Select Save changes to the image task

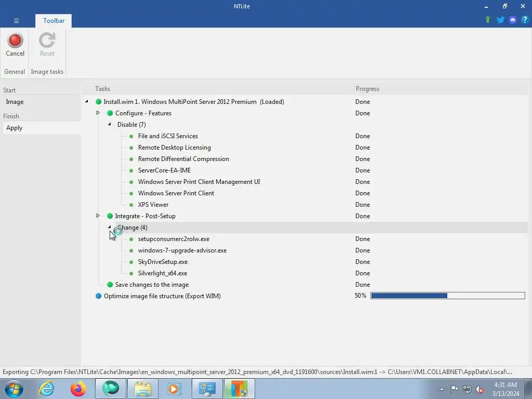[x=152, y=285]
